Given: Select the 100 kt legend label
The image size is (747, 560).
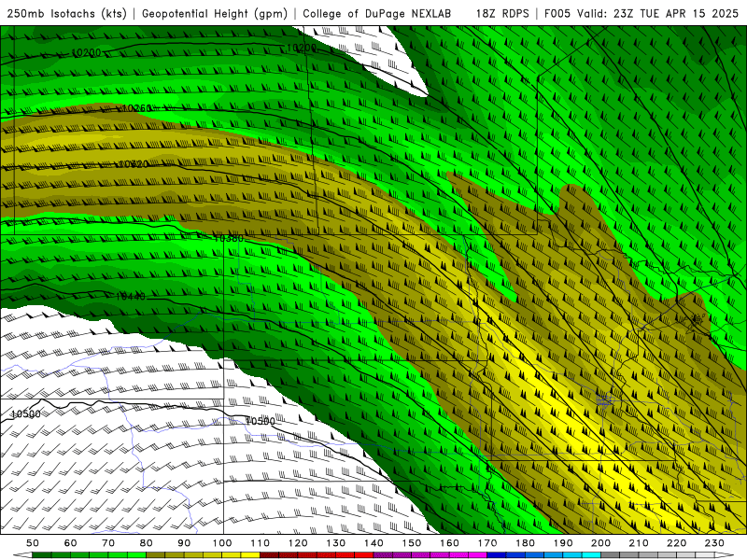Looking at the screenshot, I should [x=222, y=543].
